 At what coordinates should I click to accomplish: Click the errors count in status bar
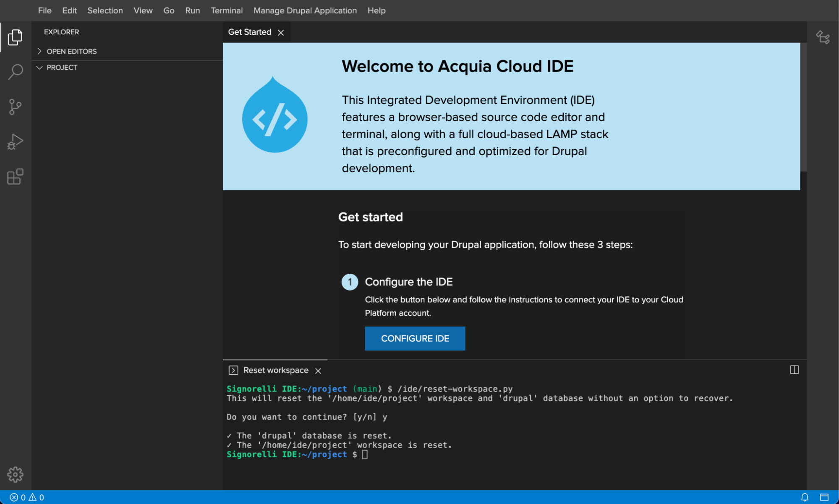[18, 497]
